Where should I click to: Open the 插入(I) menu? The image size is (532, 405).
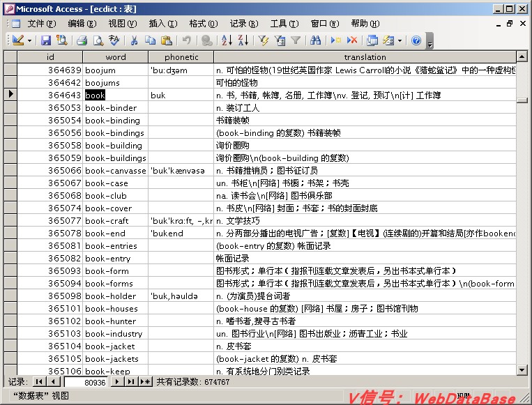tap(163, 24)
